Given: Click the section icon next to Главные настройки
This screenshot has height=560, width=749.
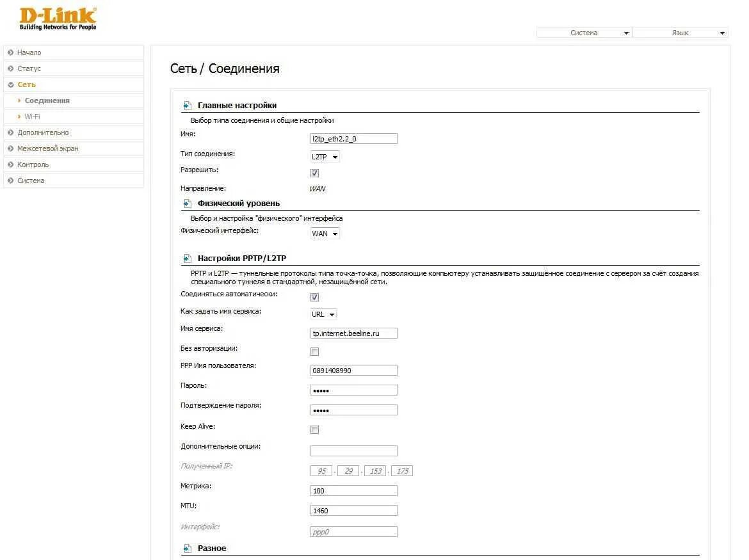Looking at the screenshot, I should pyautogui.click(x=187, y=106).
